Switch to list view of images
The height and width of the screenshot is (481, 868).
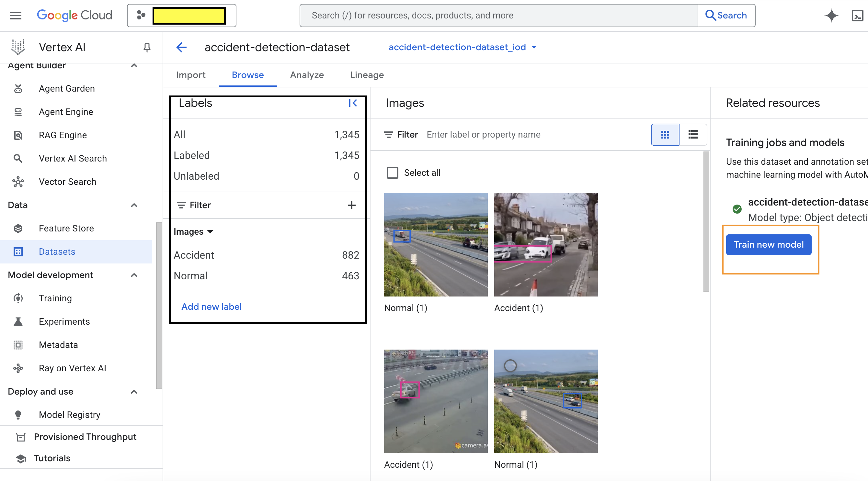coord(693,135)
